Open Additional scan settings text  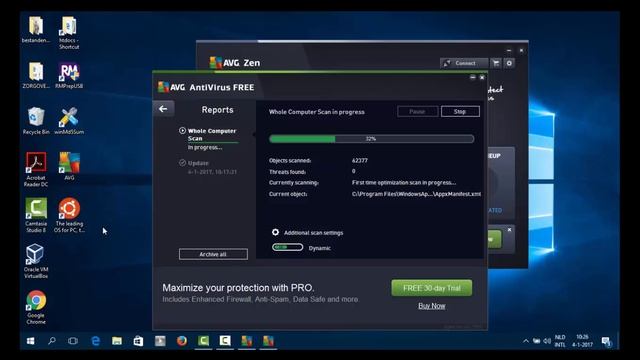pos(313,233)
